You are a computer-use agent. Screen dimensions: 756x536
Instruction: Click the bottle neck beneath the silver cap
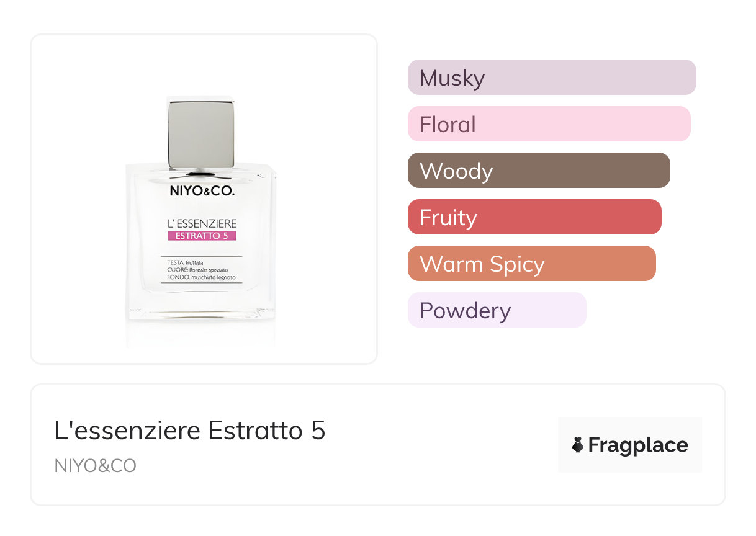[x=200, y=170]
